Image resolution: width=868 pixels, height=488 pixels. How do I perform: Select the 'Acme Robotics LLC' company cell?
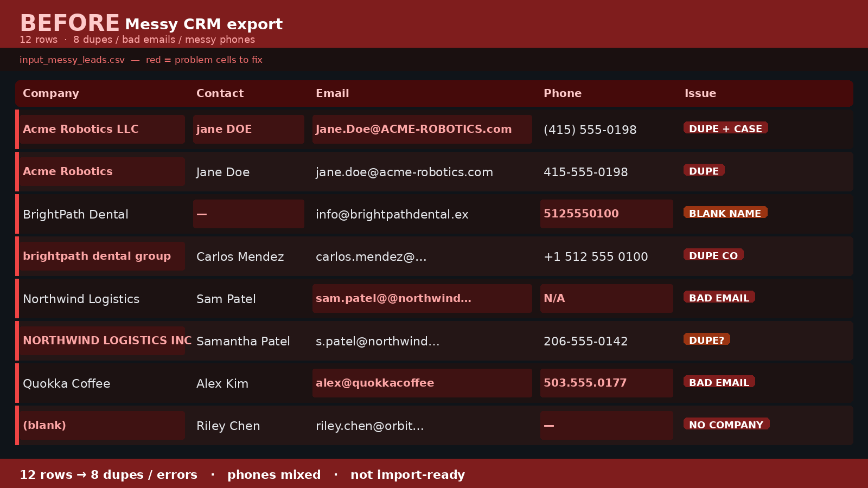tap(102, 129)
